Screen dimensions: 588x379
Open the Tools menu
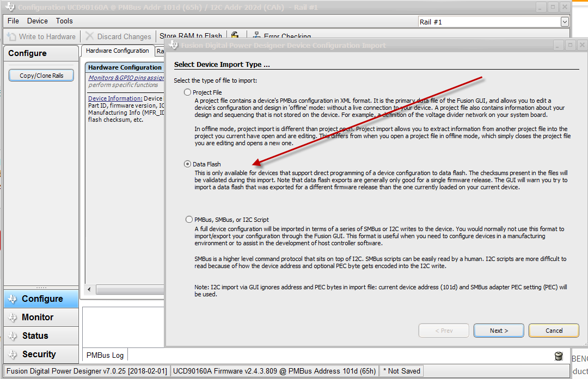(64, 21)
